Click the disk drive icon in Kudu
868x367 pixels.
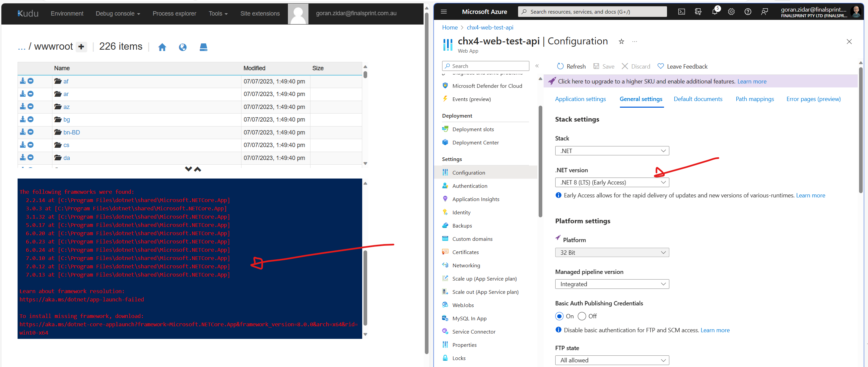point(203,47)
